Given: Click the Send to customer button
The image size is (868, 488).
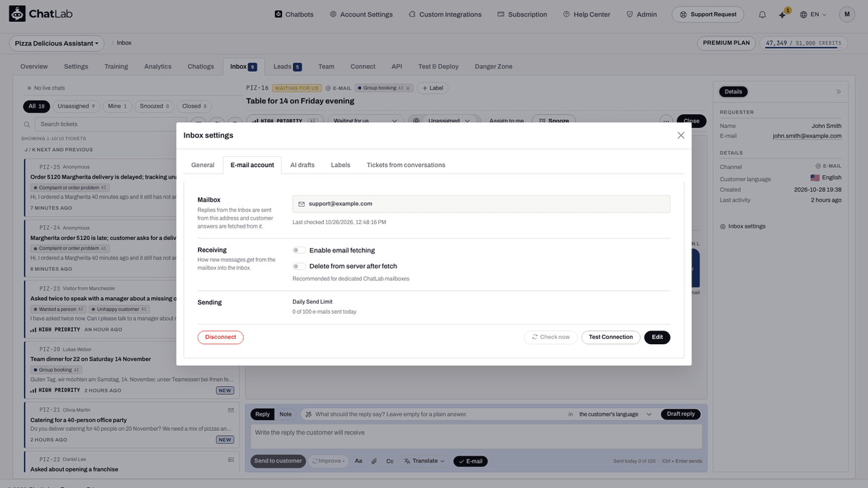Looking at the screenshot, I should click(x=278, y=461).
